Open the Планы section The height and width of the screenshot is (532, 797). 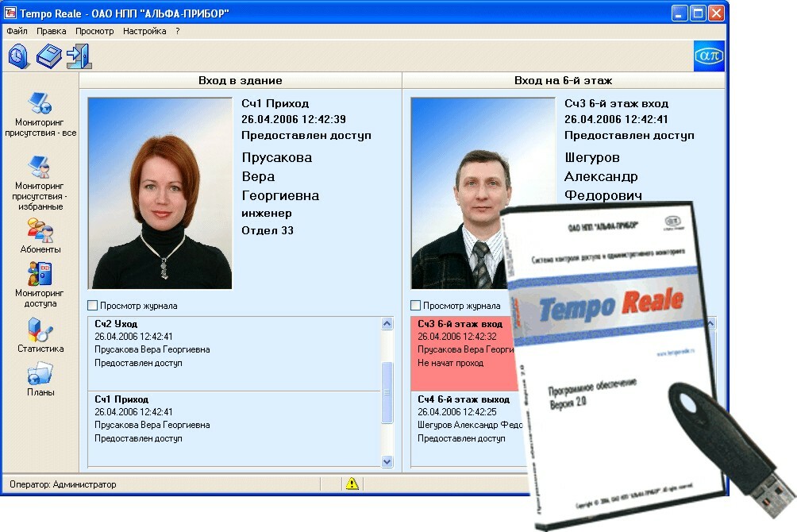click(40, 379)
